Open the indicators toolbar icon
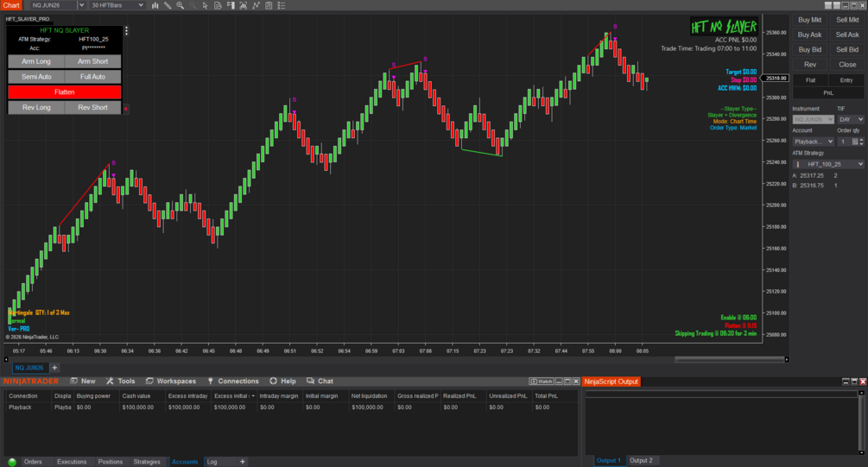Screen dimensions: 868x467 click(x=256, y=5)
